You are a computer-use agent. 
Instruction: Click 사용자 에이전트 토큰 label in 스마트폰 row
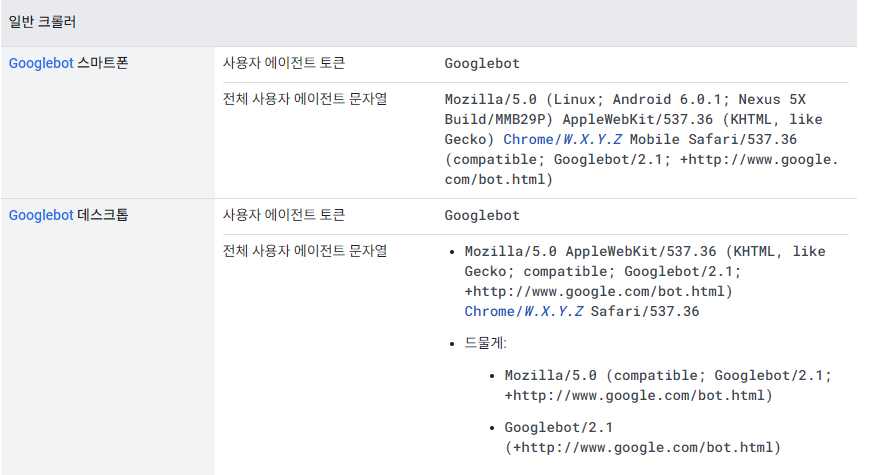(284, 62)
